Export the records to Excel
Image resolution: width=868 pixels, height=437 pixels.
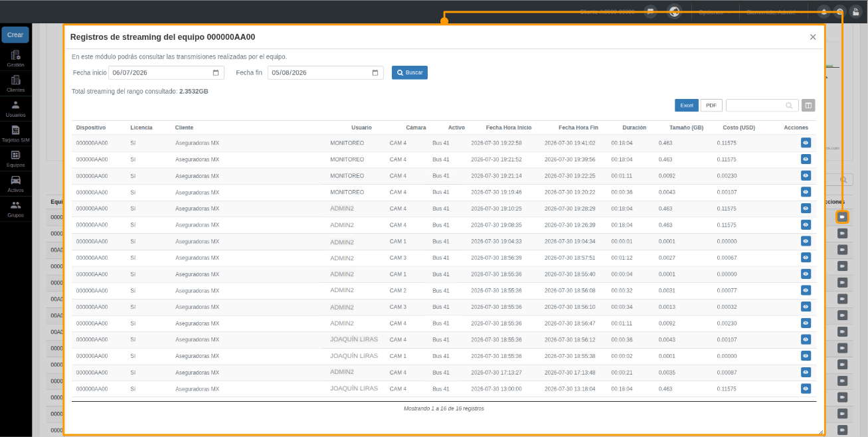pos(687,105)
